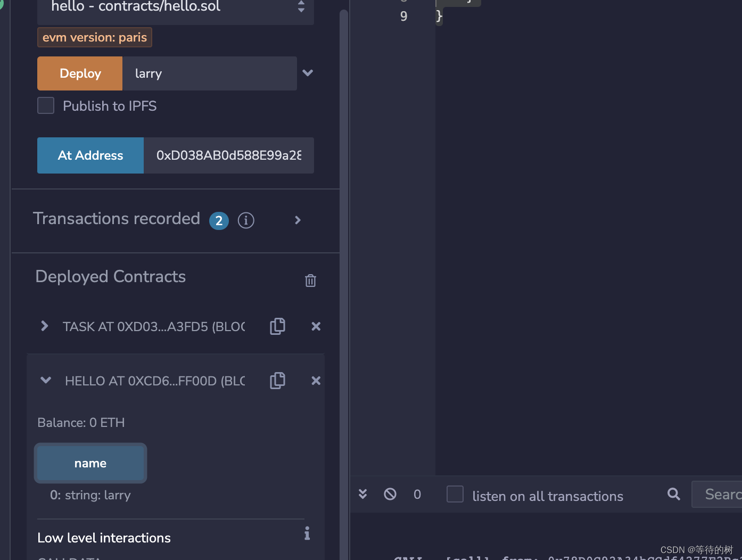
Task: Click the Low level interactions heading
Action: pyautogui.click(x=104, y=538)
